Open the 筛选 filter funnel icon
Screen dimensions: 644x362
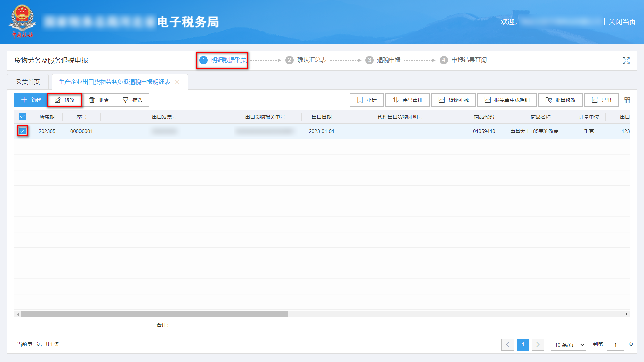click(x=125, y=100)
